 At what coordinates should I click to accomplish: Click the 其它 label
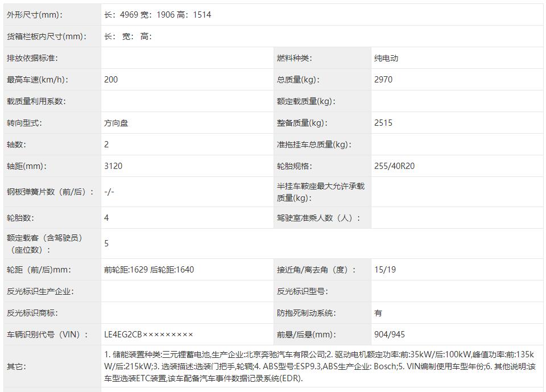coord(16,366)
